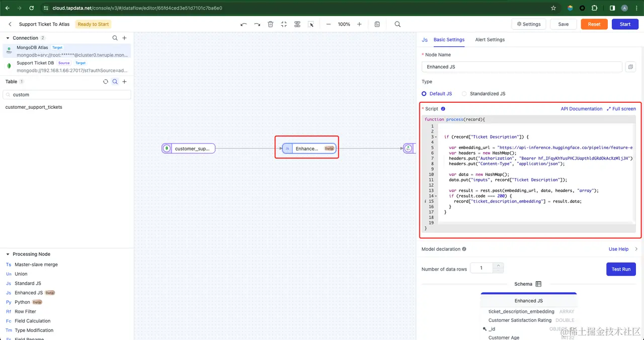Refresh the table list
Screen dimensions: 644x340
106,82
